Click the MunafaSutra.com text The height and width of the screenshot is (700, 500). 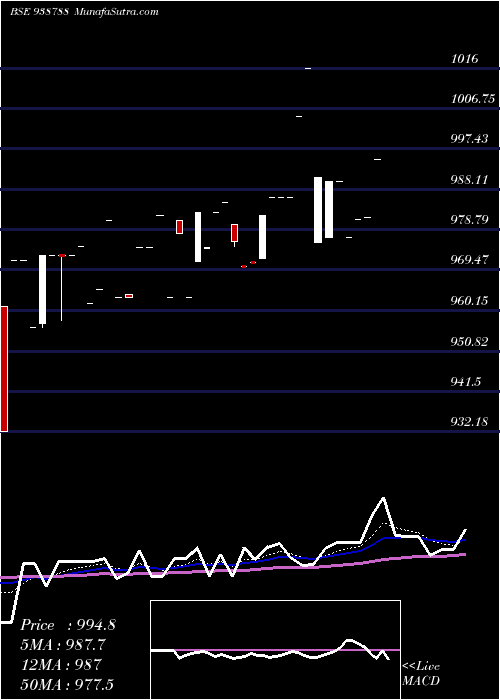(x=116, y=11)
